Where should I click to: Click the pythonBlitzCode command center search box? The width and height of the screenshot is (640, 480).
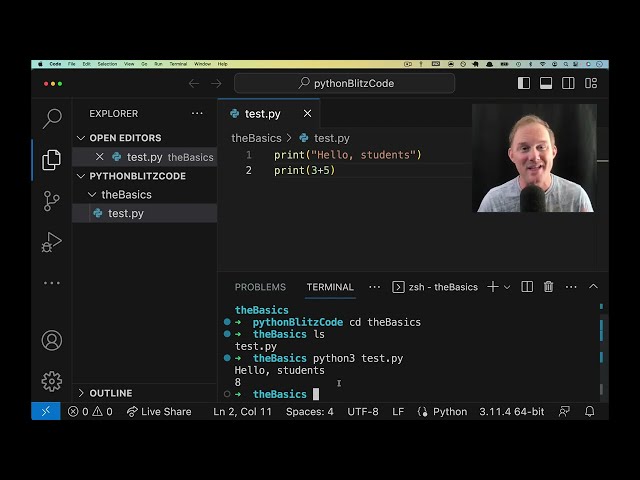click(x=344, y=83)
